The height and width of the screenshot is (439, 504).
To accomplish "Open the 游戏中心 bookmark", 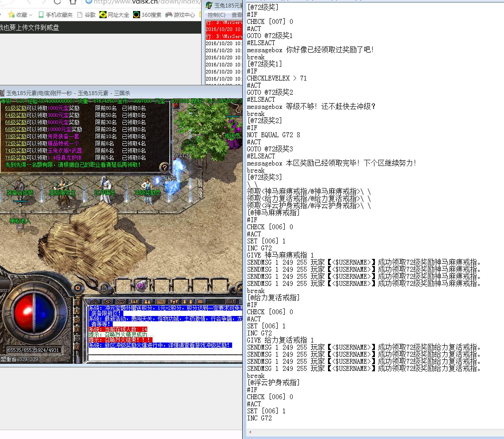I will point(180,15).
